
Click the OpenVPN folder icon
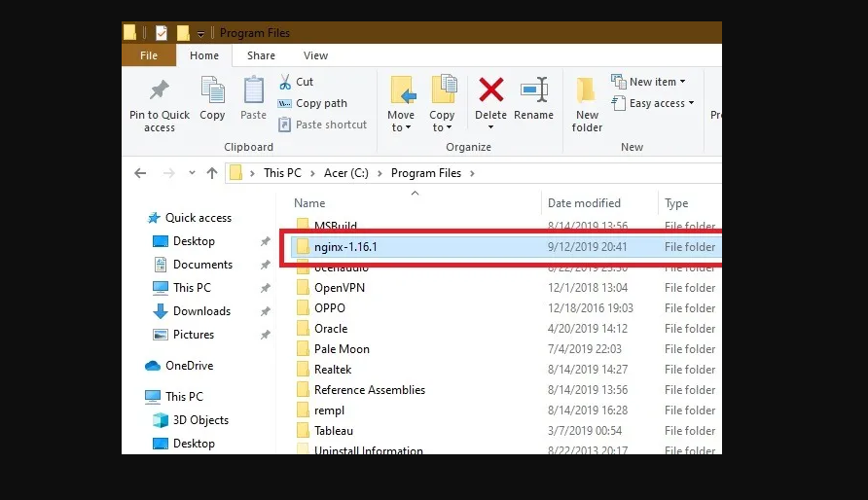pos(303,287)
